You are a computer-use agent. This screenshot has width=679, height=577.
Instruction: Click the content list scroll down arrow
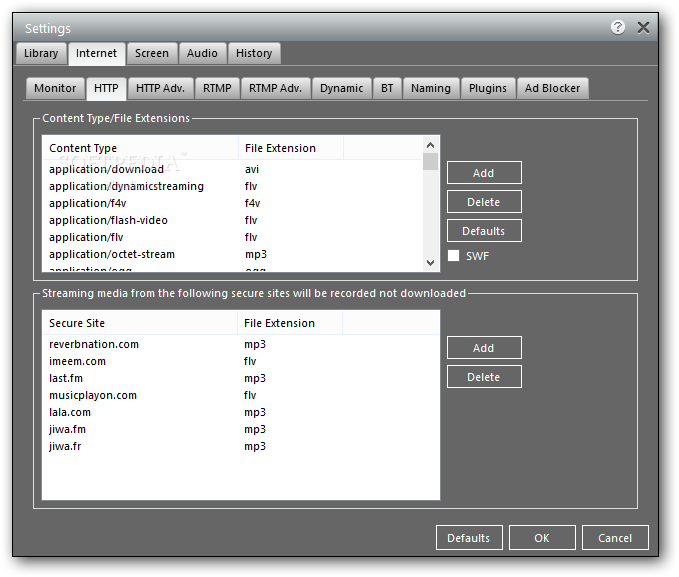click(x=430, y=263)
